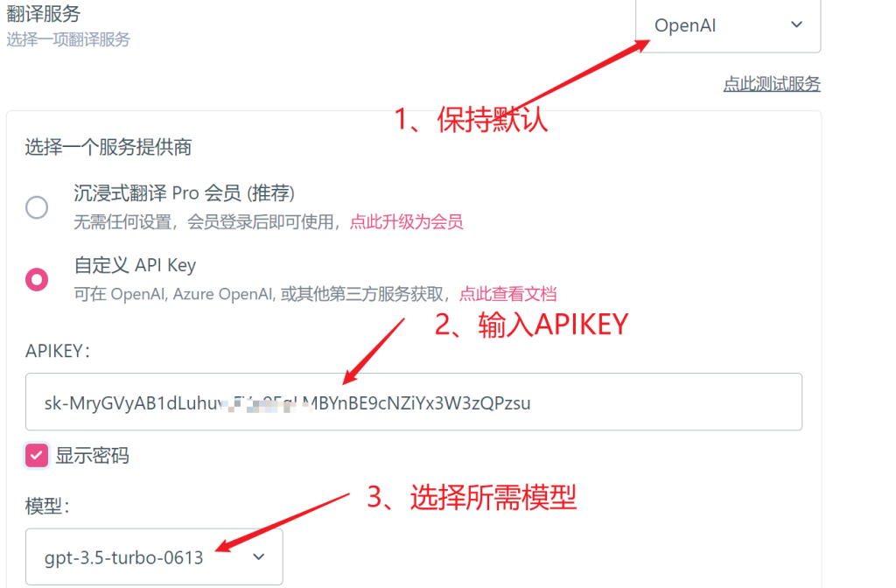Click the 选择一个服务提供商 section title
Screen dimensions: 896x588
(x=108, y=147)
